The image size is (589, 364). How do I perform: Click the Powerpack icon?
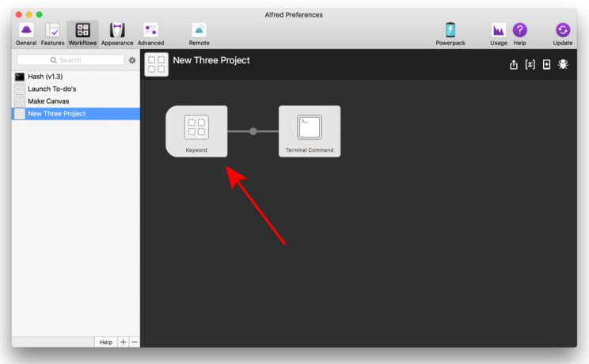[450, 33]
